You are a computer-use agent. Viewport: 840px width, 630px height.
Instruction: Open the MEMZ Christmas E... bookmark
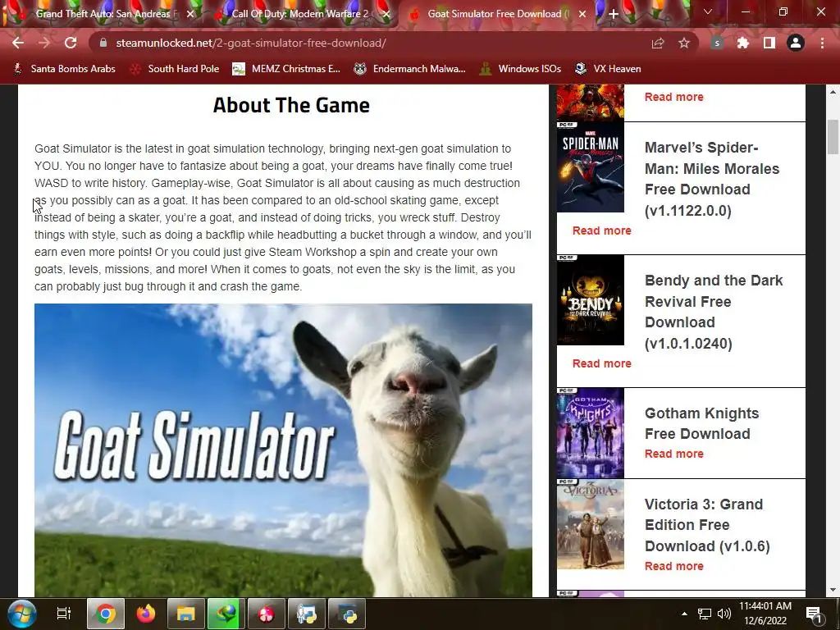(x=286, y=69)
